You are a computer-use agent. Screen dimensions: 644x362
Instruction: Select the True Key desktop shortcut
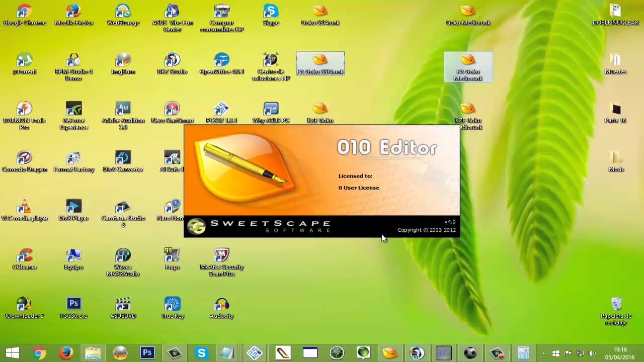click(x=172, y=307)
